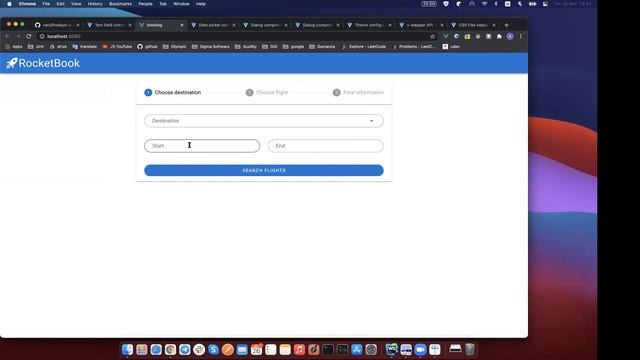Open Skype from the dock
Viewport: 640px width, 360px height.
click(x=213, y=350)
